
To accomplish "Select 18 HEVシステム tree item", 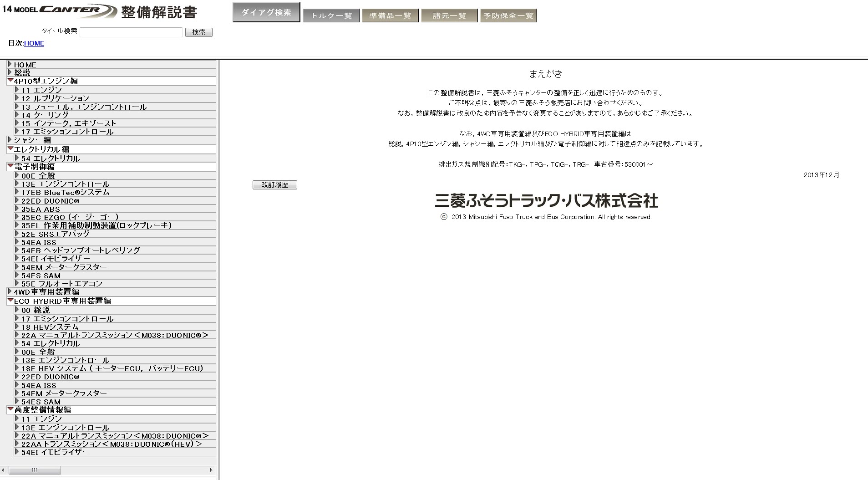I will tap(50, 327).
